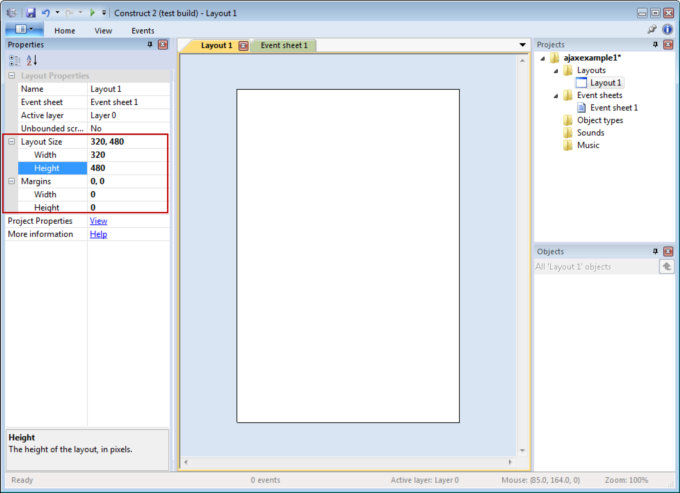Close the Properties panel
Viewport: 680px width, 493px height.
pyautogui.click(x=163, y=44)
